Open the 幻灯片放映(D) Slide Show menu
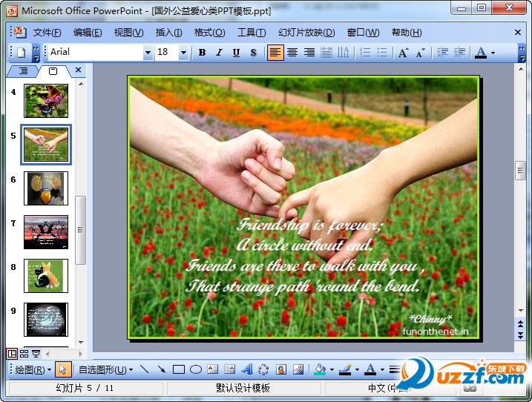 (x=306, y=33)
